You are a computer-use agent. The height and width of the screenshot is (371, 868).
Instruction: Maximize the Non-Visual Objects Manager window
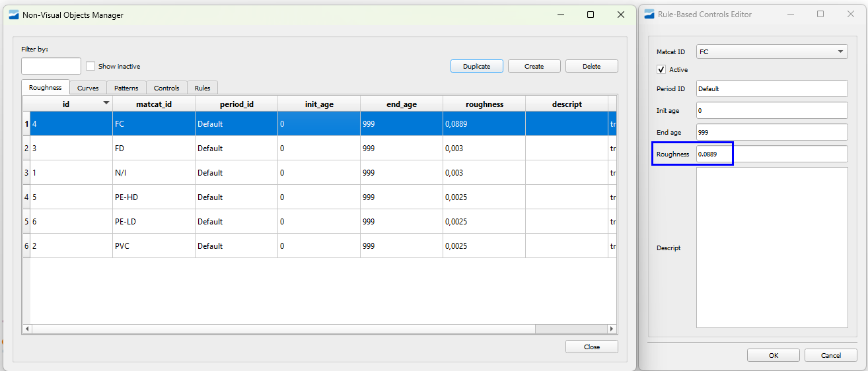coord(591,15)
